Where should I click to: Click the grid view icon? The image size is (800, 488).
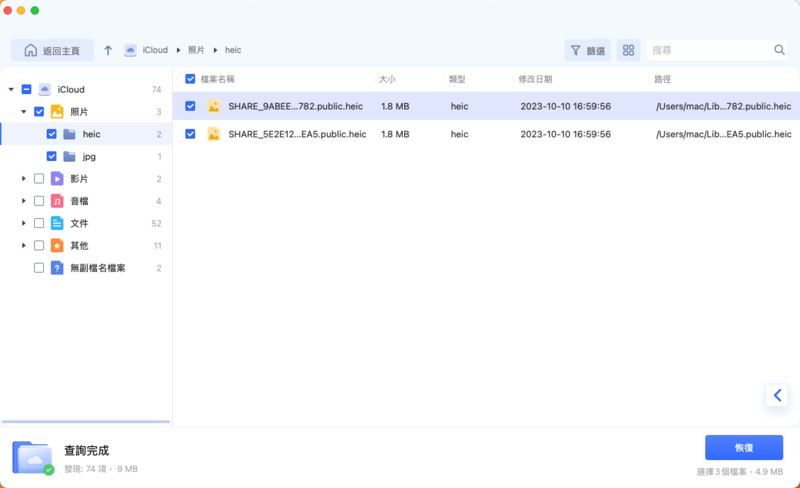pyautogui.click(x=628, y=50)
